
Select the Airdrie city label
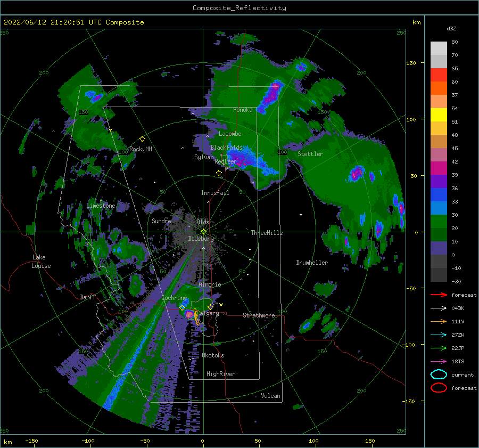tap(210, 284)
